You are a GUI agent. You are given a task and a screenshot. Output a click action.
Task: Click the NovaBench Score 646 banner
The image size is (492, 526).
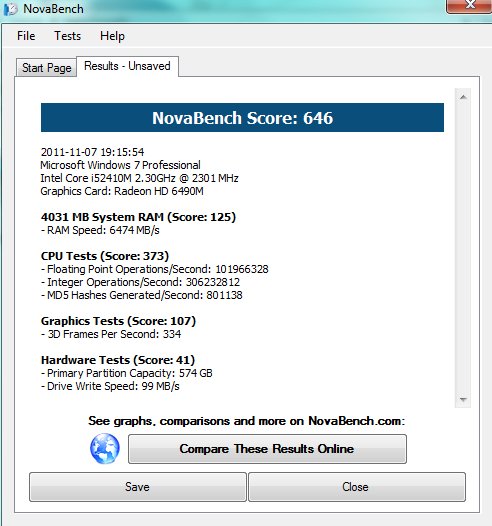(242, 118)
